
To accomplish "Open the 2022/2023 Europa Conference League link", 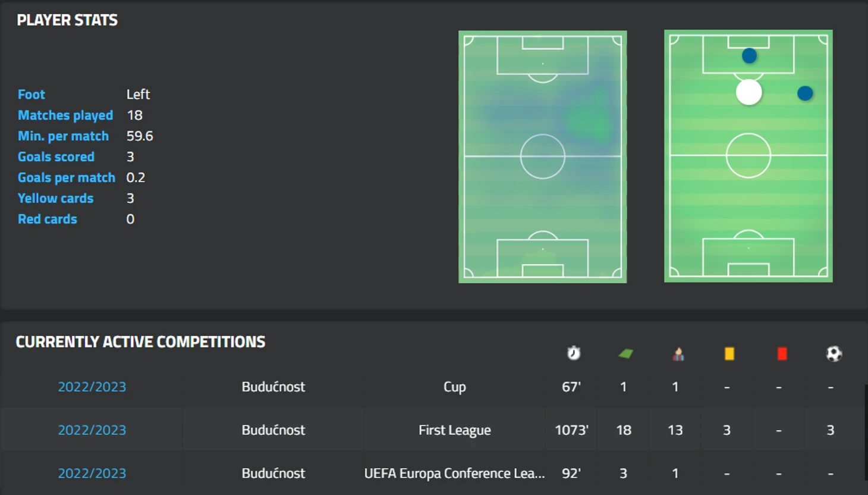I will [x=92, y=474].
